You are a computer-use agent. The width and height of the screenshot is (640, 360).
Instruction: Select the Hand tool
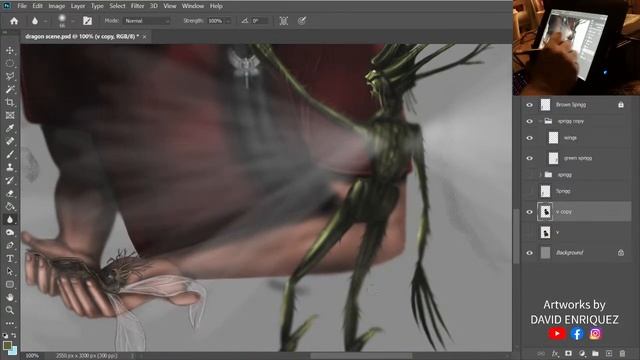[x=10, y=297]
